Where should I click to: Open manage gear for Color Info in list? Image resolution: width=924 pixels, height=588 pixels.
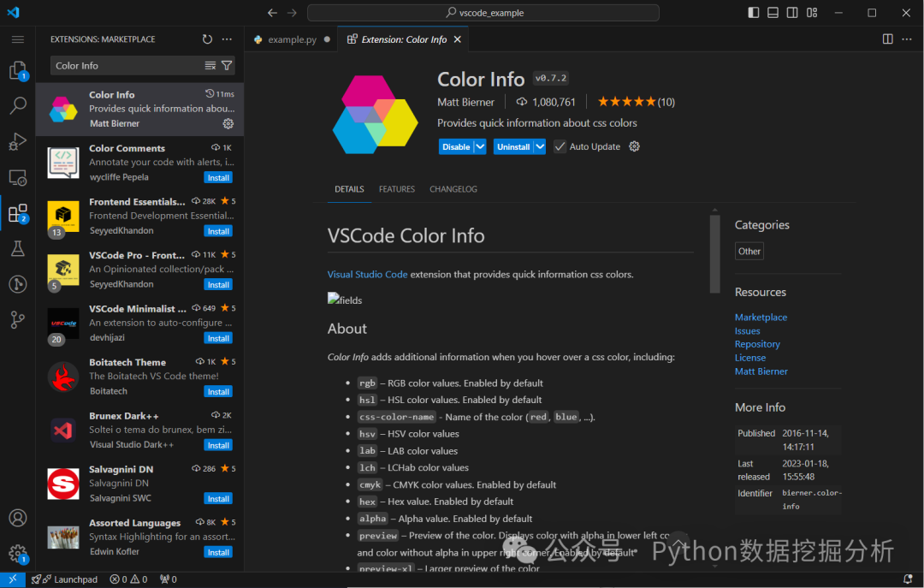[228, 123]
